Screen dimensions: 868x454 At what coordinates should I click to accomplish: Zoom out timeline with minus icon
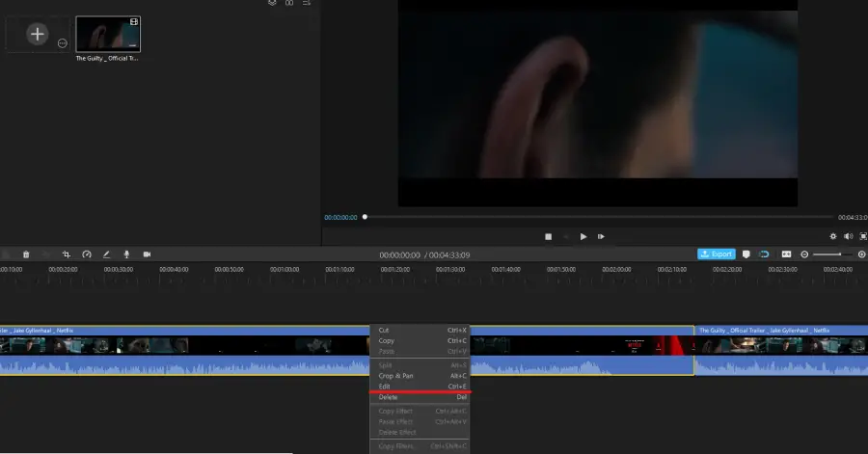tap(804, 254)
